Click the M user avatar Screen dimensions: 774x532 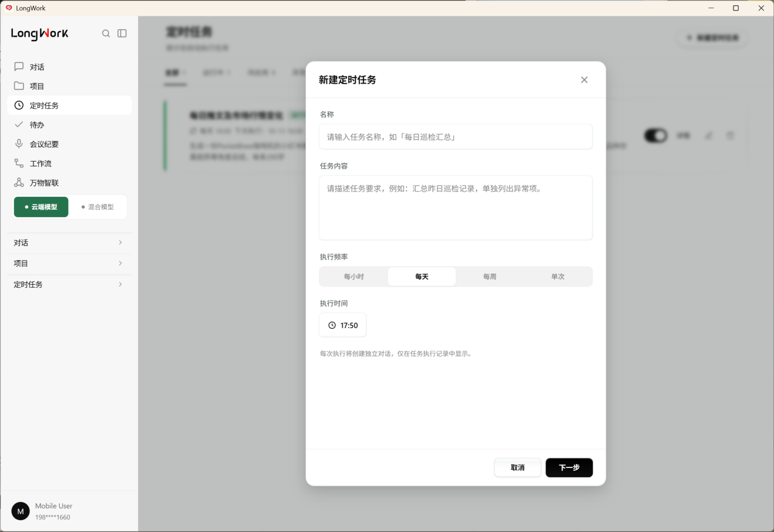click(21, 511)
